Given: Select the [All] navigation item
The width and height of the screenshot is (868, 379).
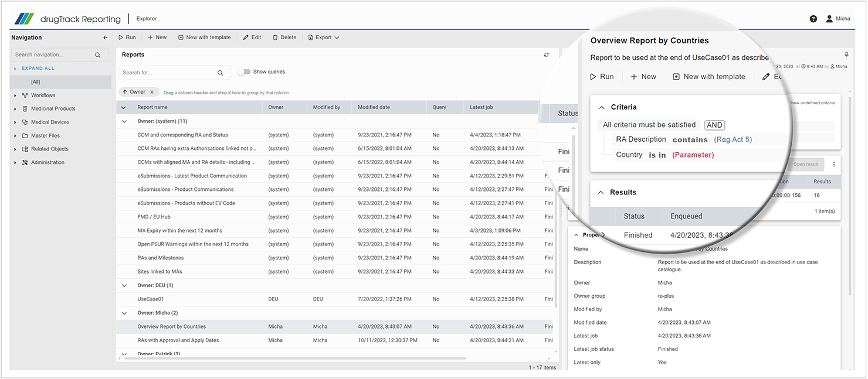Looking at the screenshot, I should [60, 82].
